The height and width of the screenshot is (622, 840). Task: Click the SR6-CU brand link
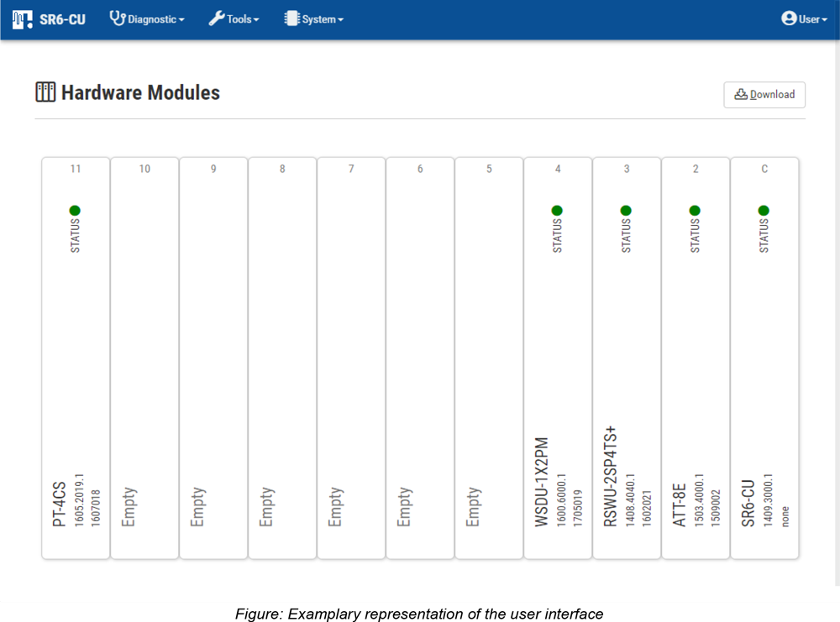click(63, 19)
